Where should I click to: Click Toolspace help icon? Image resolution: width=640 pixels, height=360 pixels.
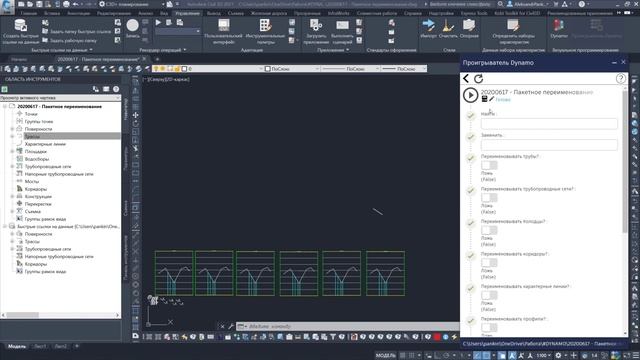pos(116,89)
